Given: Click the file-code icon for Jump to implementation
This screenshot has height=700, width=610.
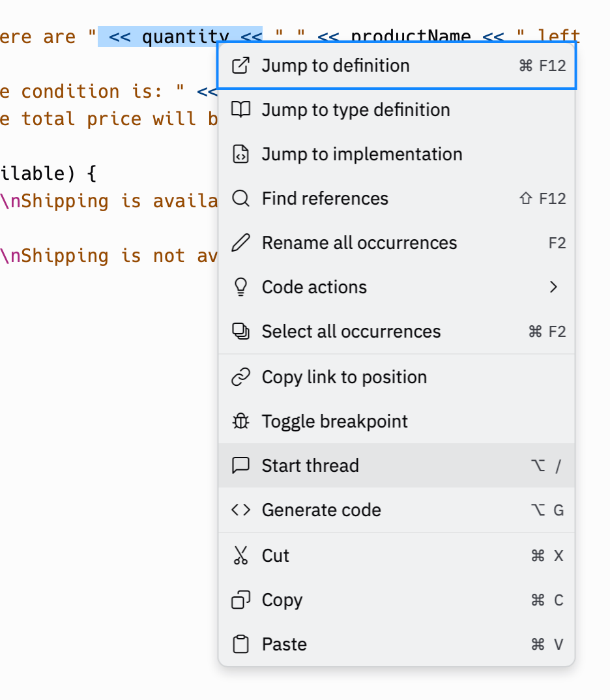Looking at the screenshot, I should [240, 154].
